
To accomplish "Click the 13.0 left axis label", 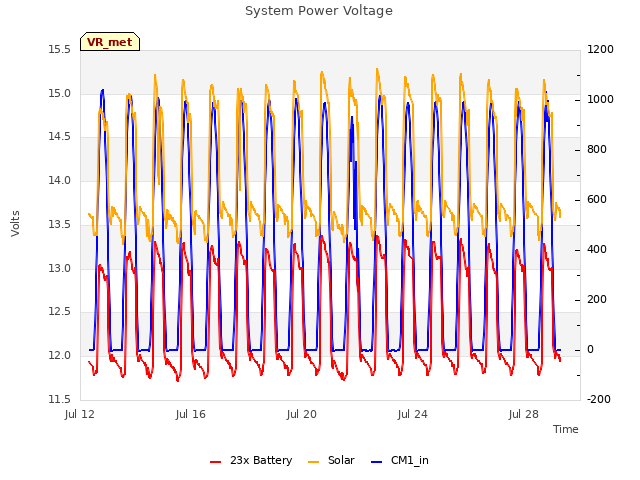I will [59, 268].
